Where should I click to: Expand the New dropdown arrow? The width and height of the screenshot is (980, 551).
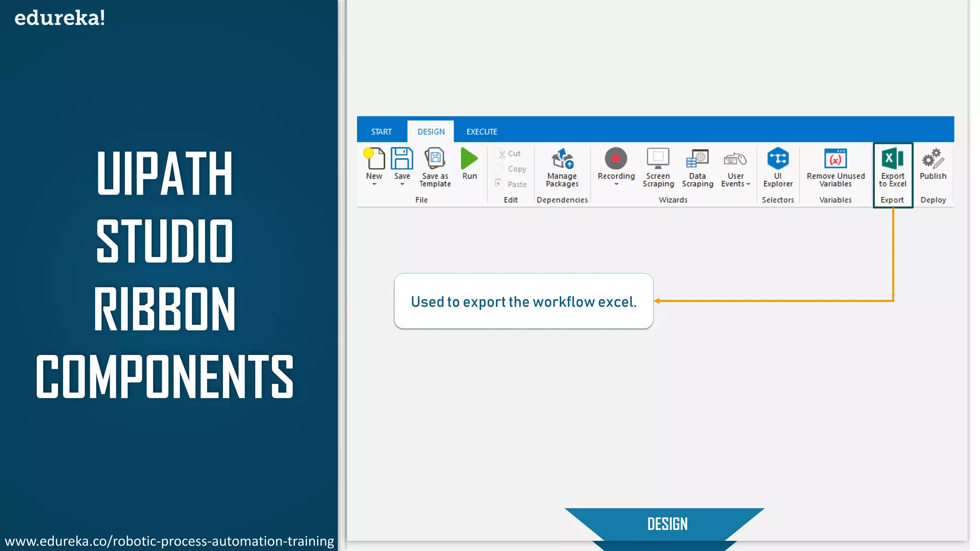[x=374, y=185]
